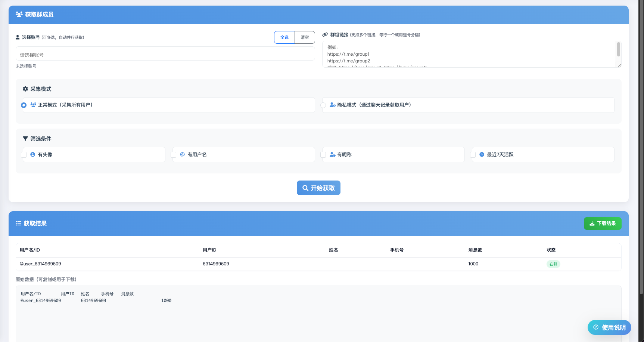Click the @ icon beside 有用户名
644x342 pixels.
[x=183, y=154]
